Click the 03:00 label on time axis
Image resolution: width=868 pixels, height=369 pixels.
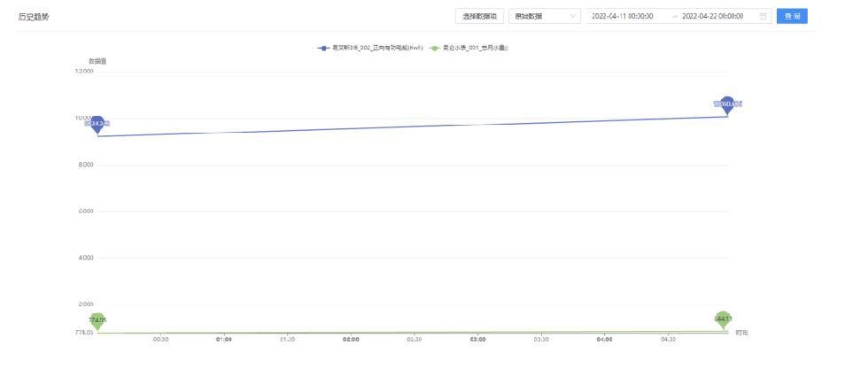477,339
